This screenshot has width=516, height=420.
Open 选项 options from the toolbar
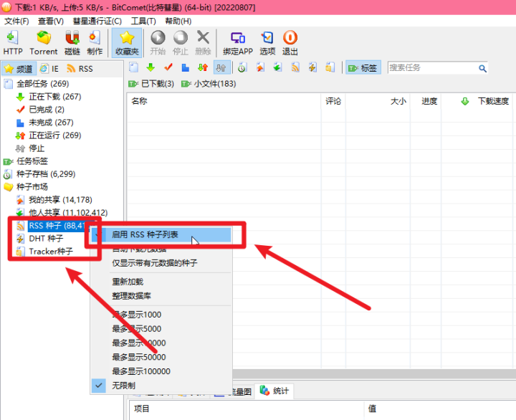pos(267,43)
